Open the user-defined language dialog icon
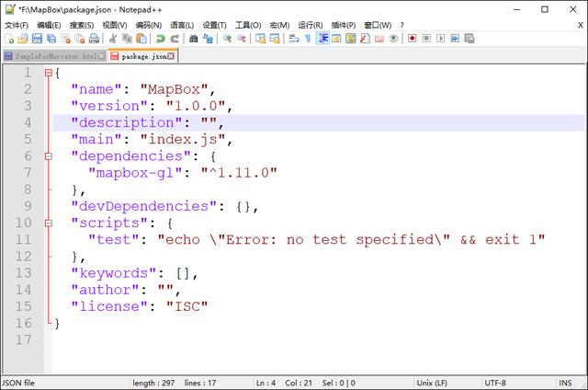 (x=336, y=39)
